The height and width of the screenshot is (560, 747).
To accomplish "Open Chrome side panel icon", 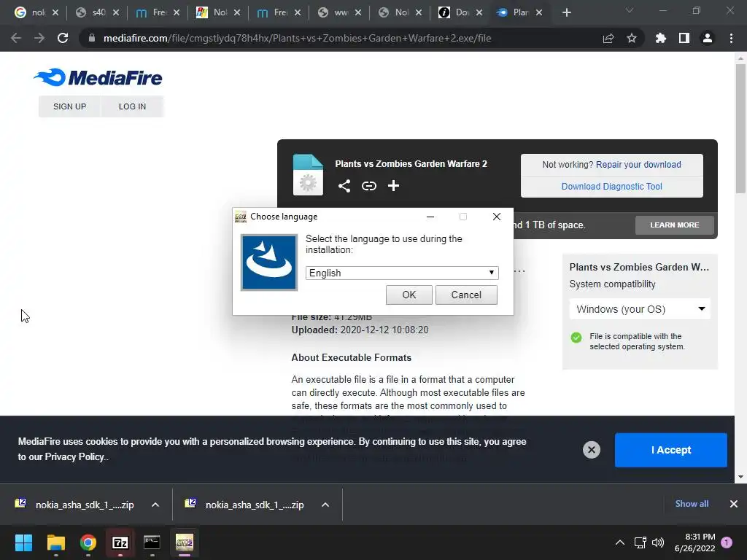I will (x=684, y=38).
